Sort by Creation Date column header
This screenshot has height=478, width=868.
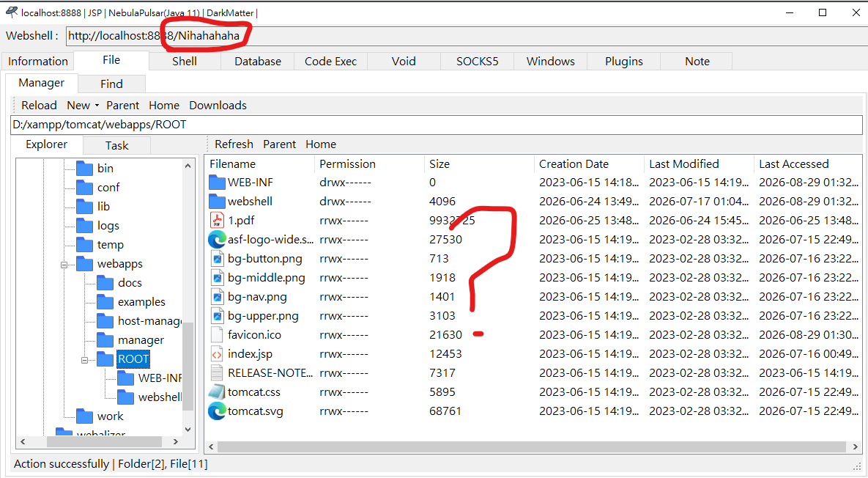pos(589,164)
